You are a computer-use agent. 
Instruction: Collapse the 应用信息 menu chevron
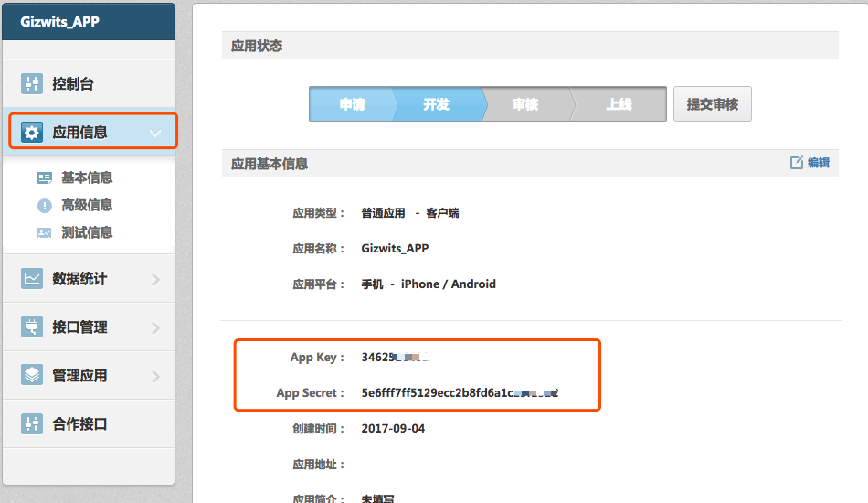point(154,134)
